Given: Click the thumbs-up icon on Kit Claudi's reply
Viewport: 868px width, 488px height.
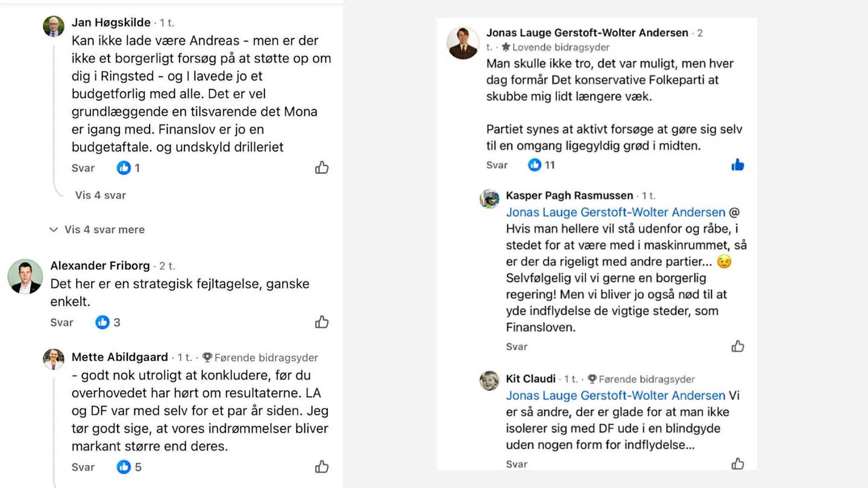Looking at the screenshot, I should pyautogui.click(x=738, y=464).
